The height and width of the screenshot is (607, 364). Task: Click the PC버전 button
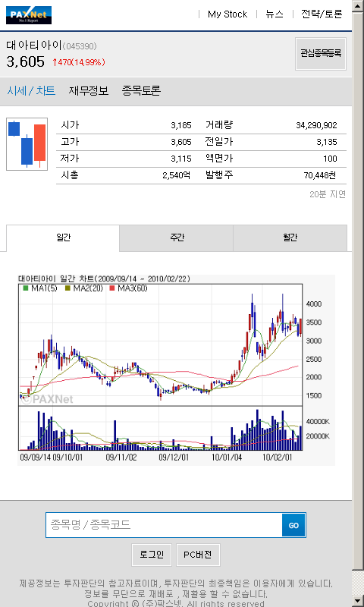198,555
